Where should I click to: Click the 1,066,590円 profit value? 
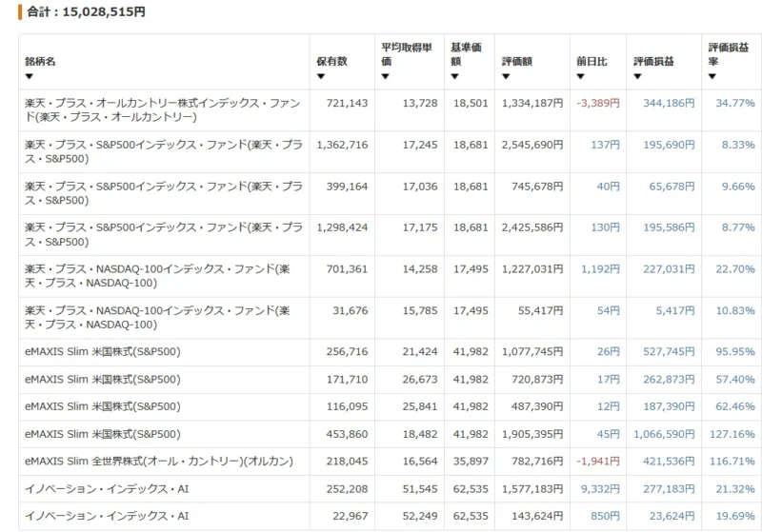pos(664,434)
